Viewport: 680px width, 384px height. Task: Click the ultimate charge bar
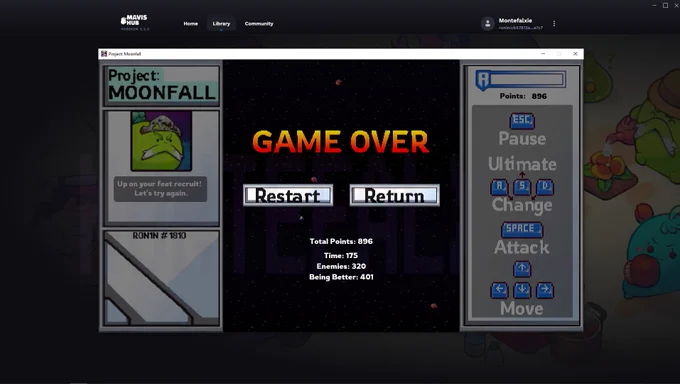click(x=520, y=79)
